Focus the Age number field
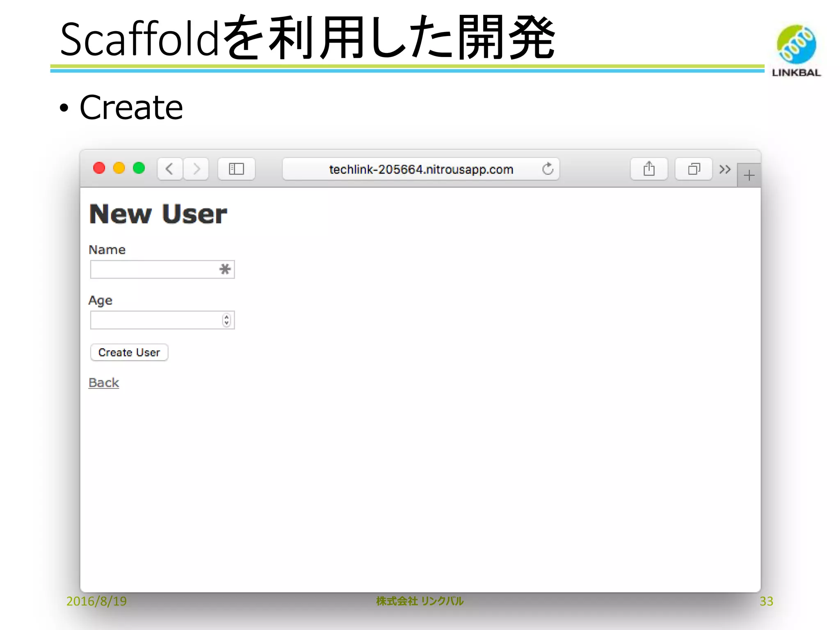 tap(162, 320)
